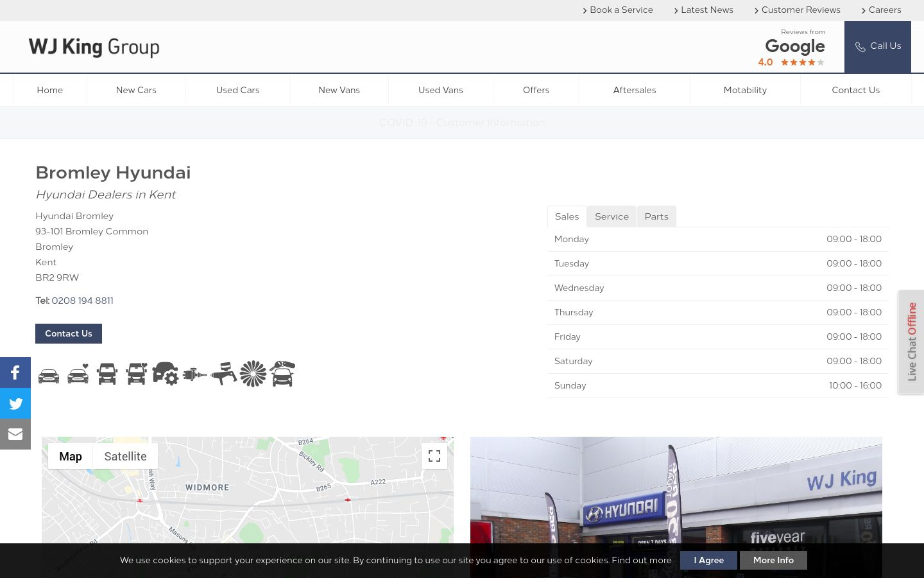This screenshot has width=924, height=578.
Task: Go to Home in navigation bar
Action: pos(50,90)
